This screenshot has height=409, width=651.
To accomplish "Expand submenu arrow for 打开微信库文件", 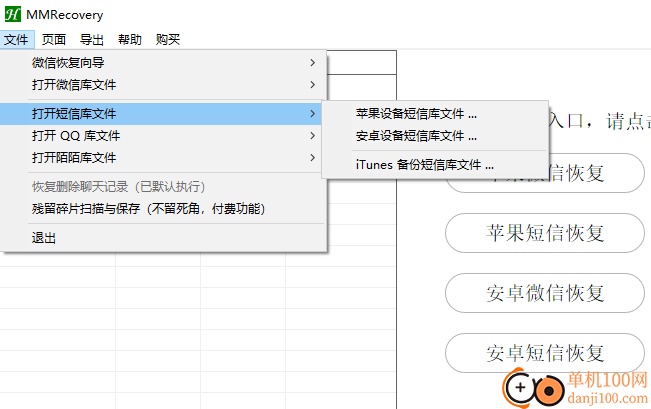I will coord(313,85).
